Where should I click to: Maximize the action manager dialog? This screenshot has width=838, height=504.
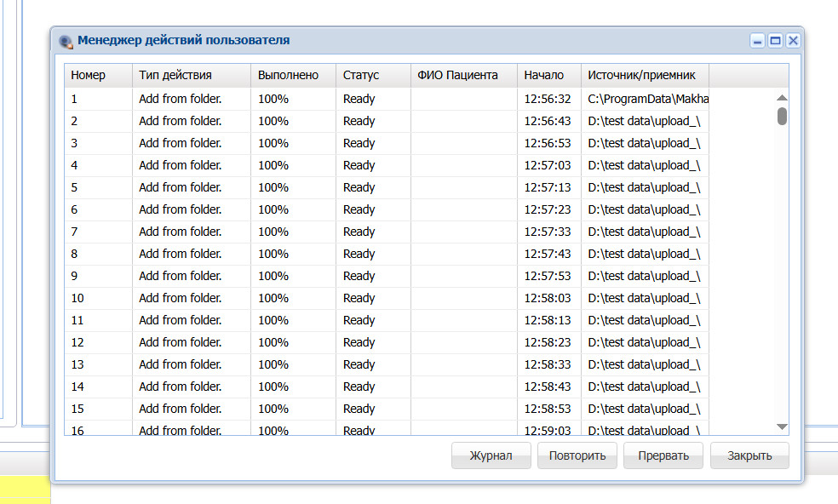pyautogui.click(x=776, y=41)
